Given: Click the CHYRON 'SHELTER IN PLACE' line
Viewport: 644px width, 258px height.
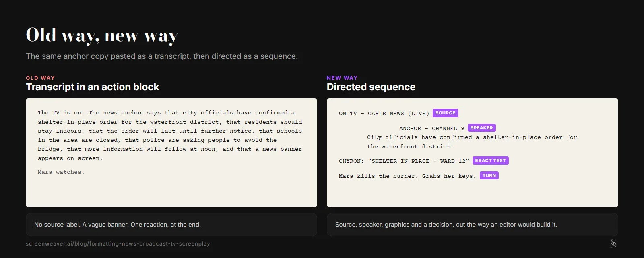Looking at the screenshot, I should point(404,161).
